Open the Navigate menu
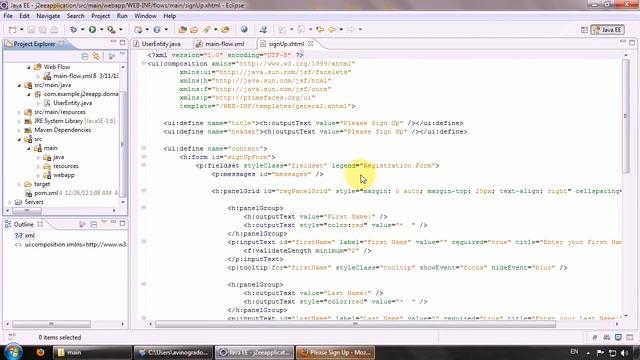 (x=48, y=16)
